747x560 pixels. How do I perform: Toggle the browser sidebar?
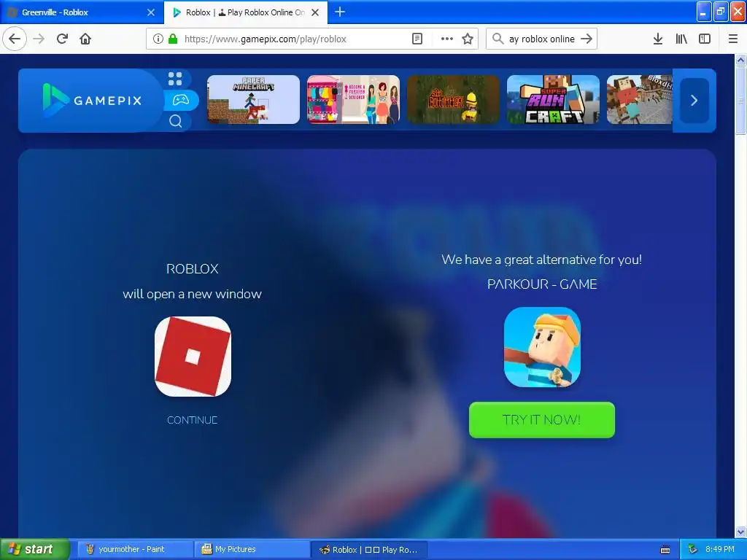705,39
